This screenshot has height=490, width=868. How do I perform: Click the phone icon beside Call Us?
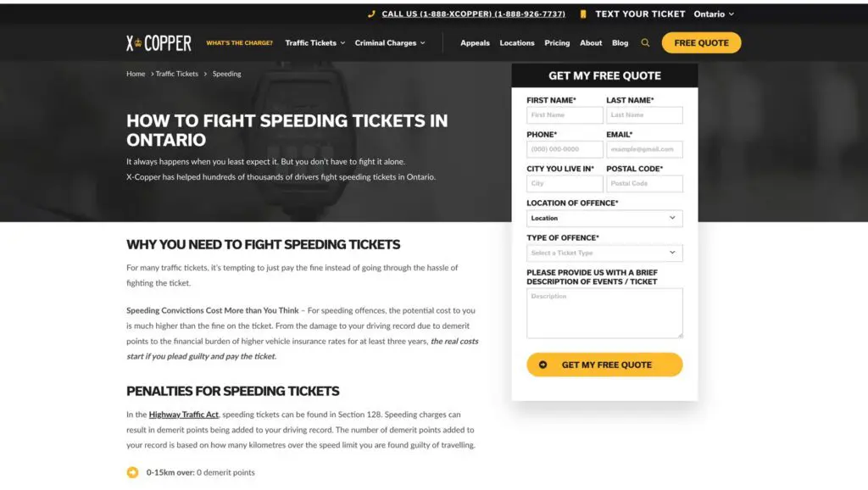pos(371,14)
